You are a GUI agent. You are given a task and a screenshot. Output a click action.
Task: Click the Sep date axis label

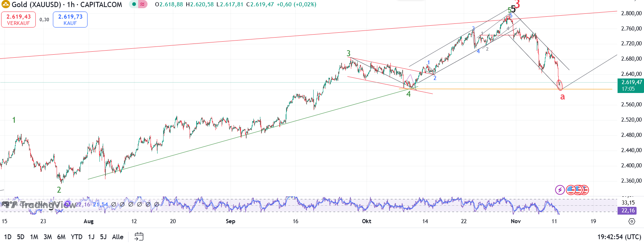231,221
